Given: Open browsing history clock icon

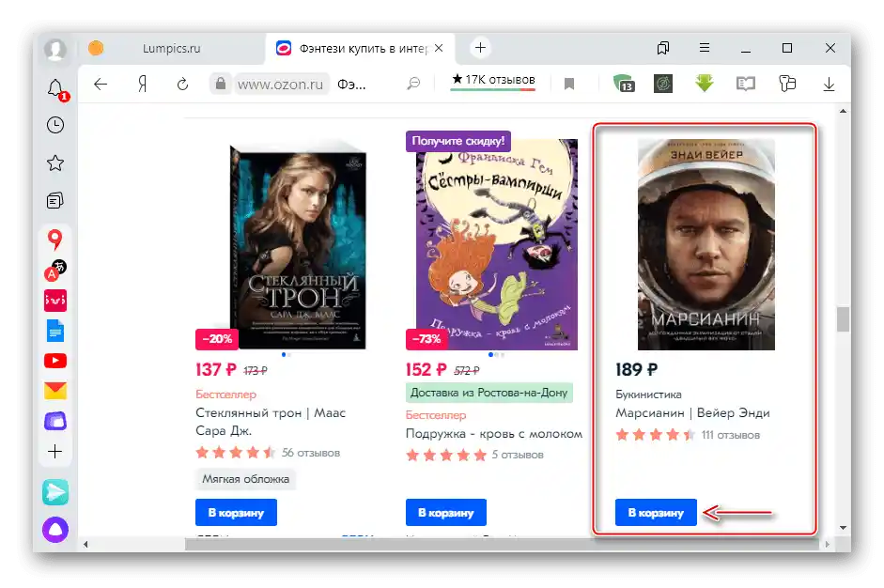Looking at the screenshot, I should 55,125.
